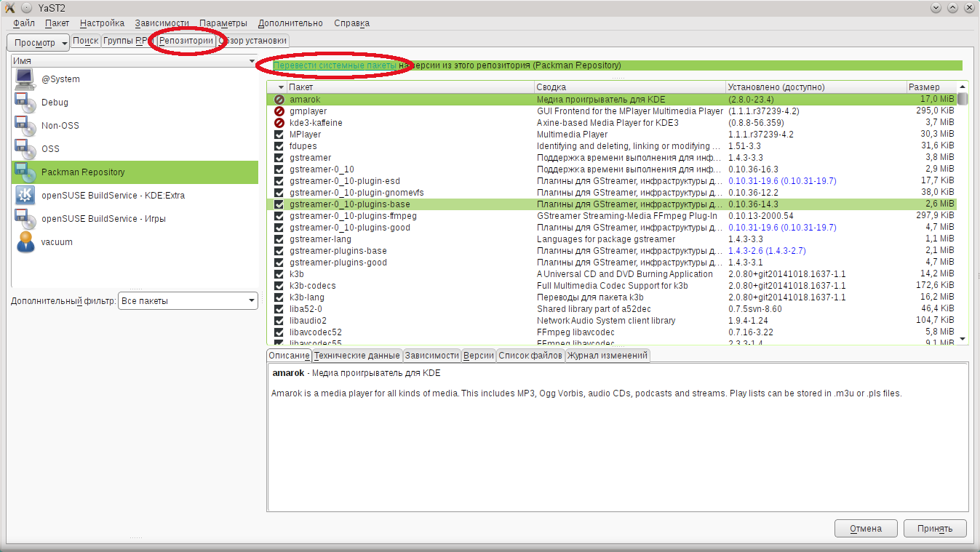Screen dimensions: 980x552
Task: Click the KDE:Extra repository icon
Action: tap(25, 195)
